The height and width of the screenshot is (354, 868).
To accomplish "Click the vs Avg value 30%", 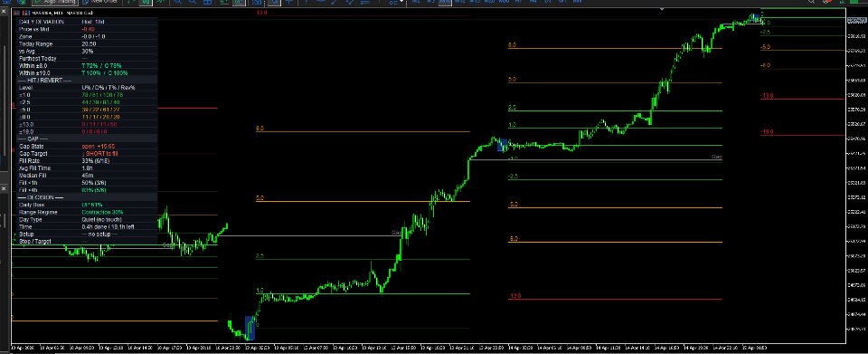I will click(x=87, y=51).
